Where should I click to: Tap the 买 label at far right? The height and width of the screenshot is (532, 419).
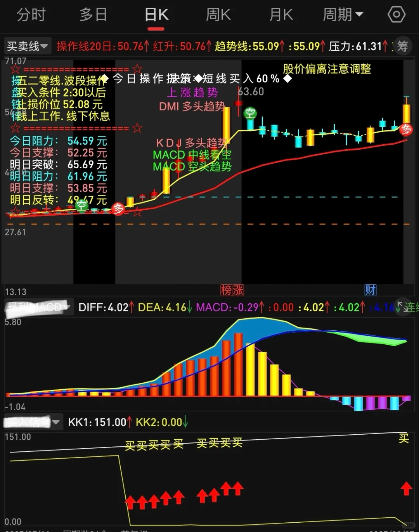tap(404, 438)
